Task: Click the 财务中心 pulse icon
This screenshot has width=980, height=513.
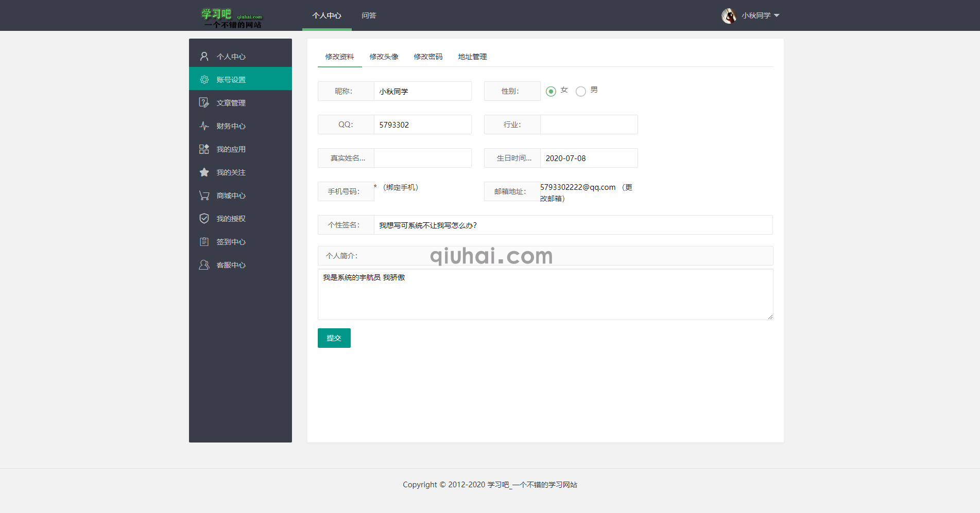Action: (x=204, y=126)
